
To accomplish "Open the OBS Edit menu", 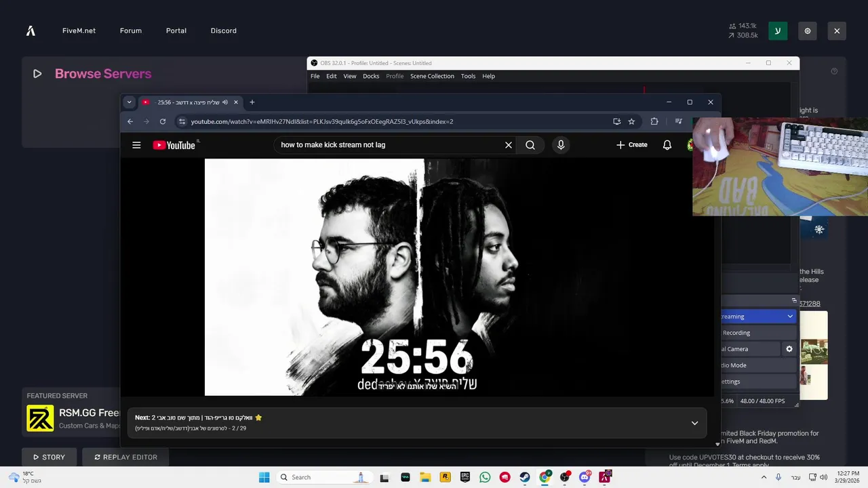I will click(331, 76).
